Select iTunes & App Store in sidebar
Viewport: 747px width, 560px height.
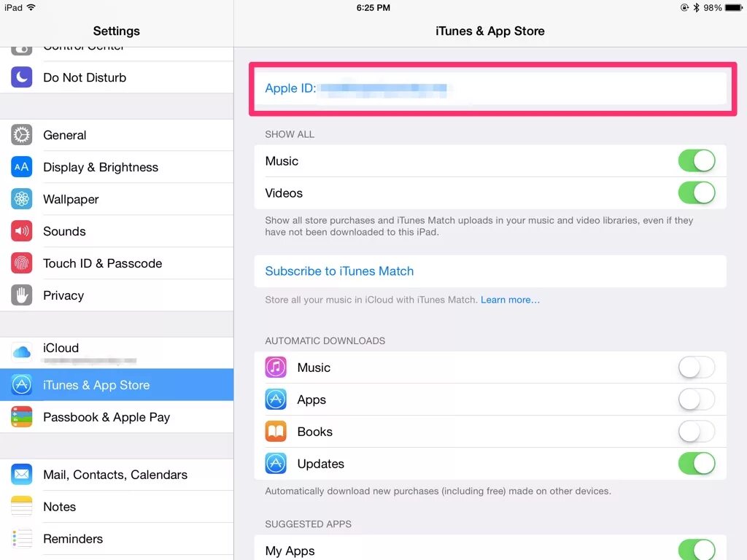tap(117, 384)
